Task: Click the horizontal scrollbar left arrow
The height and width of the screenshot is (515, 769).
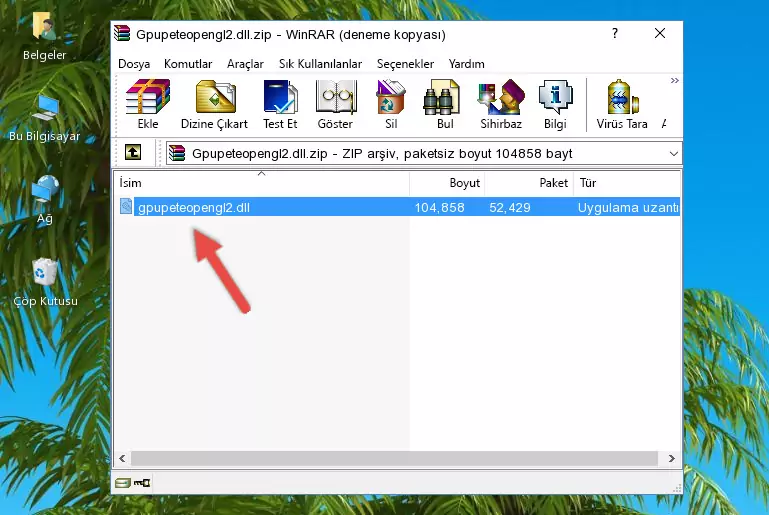Action: 122,459
